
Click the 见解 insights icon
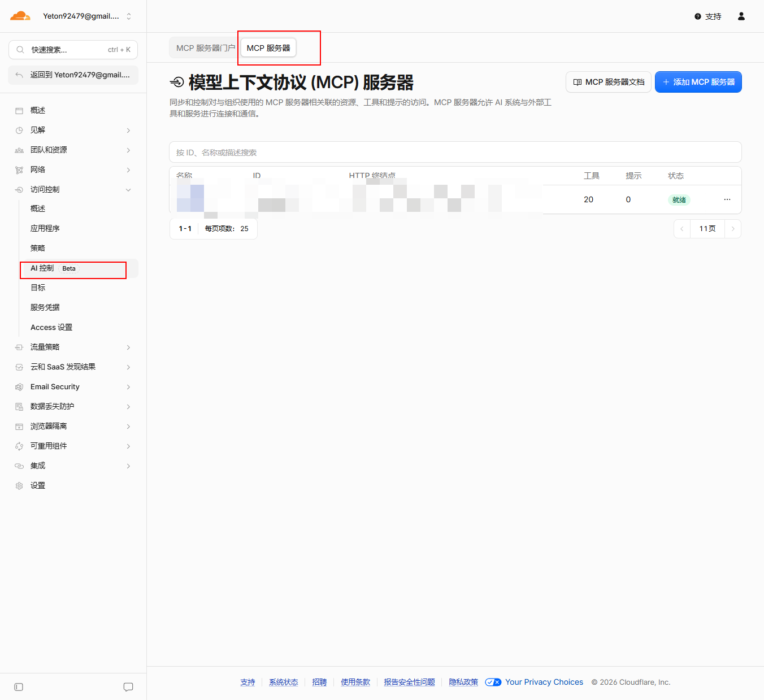[x=19, y=131]
